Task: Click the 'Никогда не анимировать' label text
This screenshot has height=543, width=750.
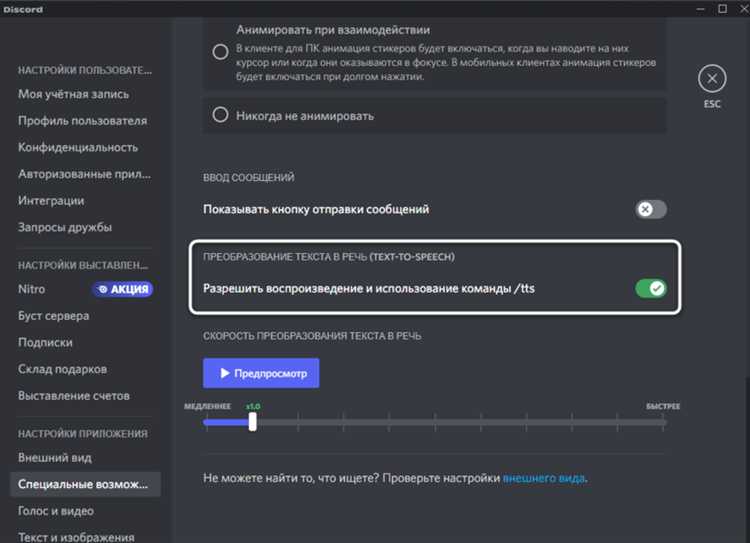Action: coord(305,116)
